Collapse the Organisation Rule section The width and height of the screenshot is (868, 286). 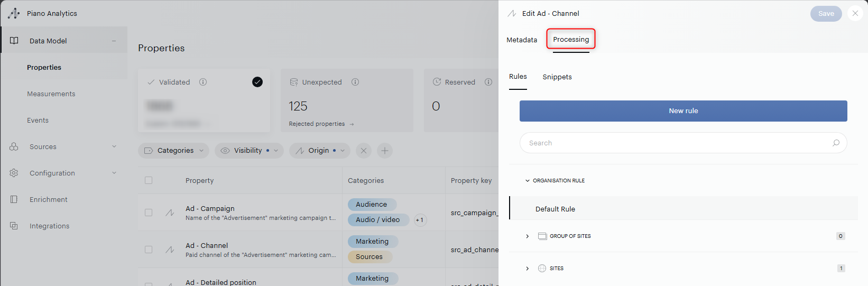pos(527,181)
